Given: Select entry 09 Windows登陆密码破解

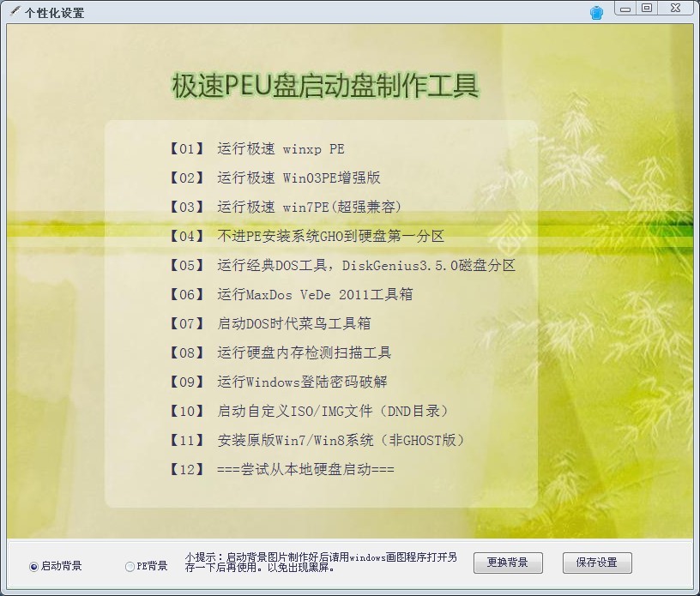Looking at the screenshot, I should tap(278, 382).
